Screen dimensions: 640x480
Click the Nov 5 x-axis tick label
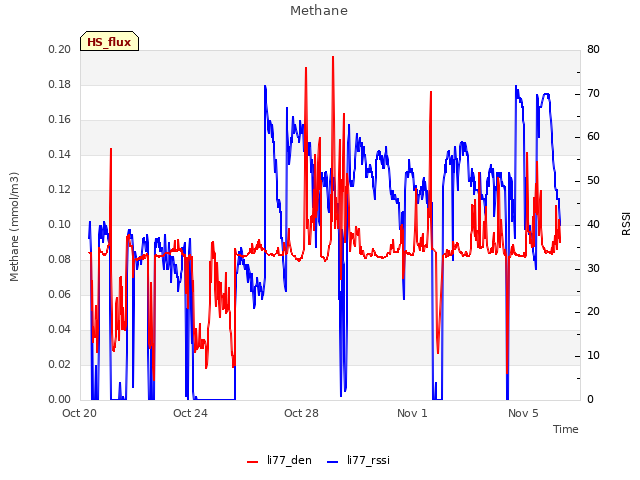(x=523, y=413)
